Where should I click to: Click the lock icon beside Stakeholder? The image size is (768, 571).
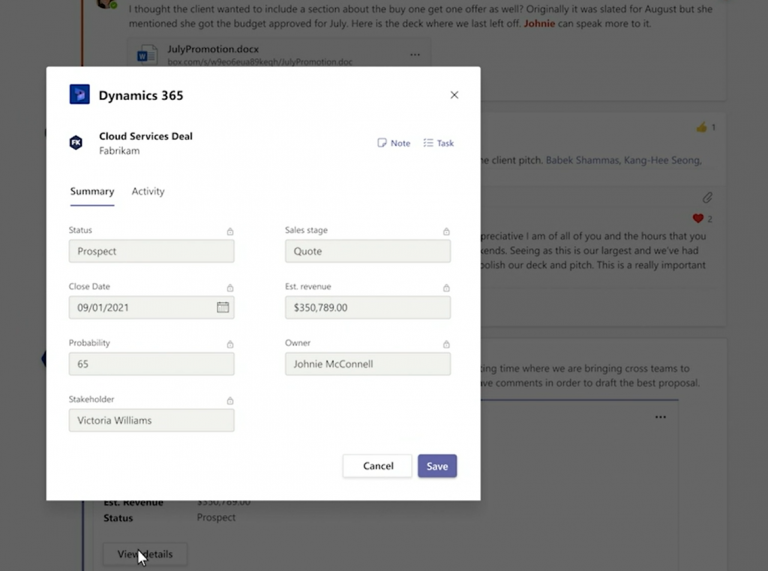[x=230, y=401]
